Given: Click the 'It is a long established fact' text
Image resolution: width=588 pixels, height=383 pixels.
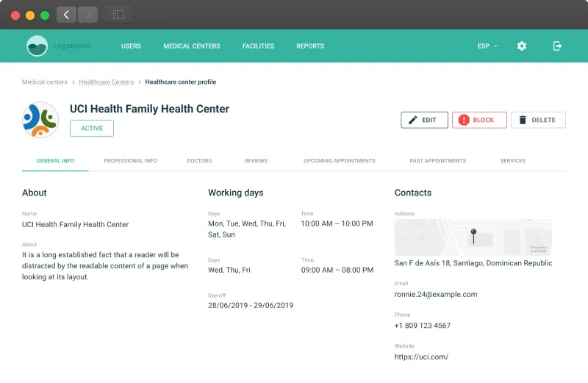Looking at the screenshot, I should click(x=105, y=265).
